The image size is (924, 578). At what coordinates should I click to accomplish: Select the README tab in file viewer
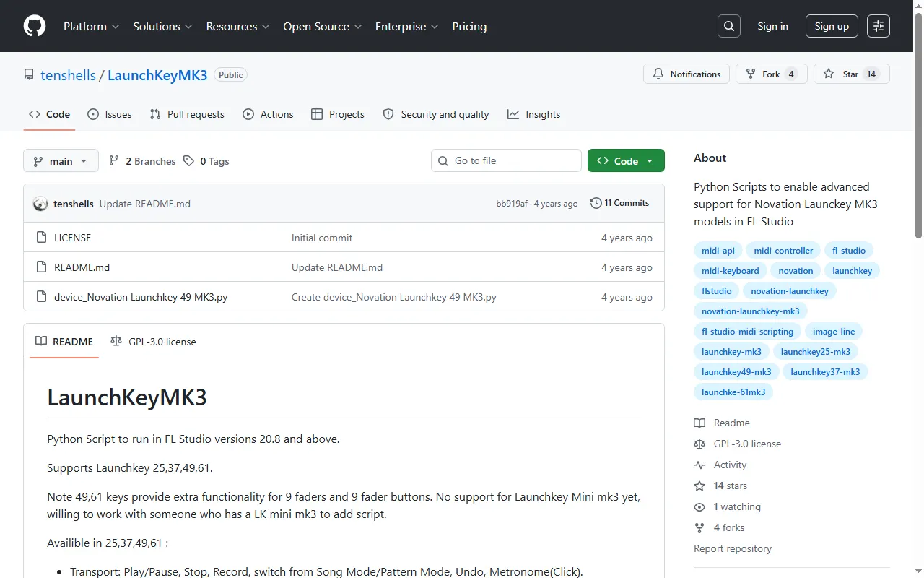64,342
